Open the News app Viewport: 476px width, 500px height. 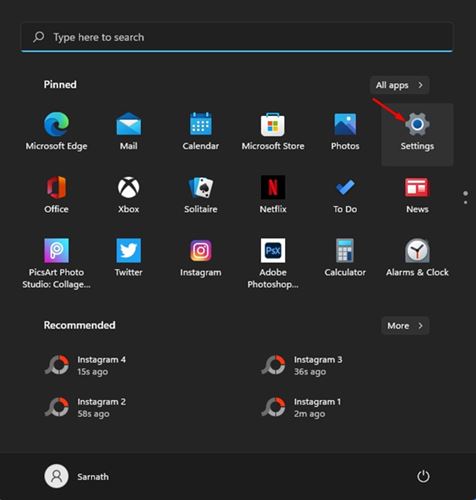click(417, 195)
